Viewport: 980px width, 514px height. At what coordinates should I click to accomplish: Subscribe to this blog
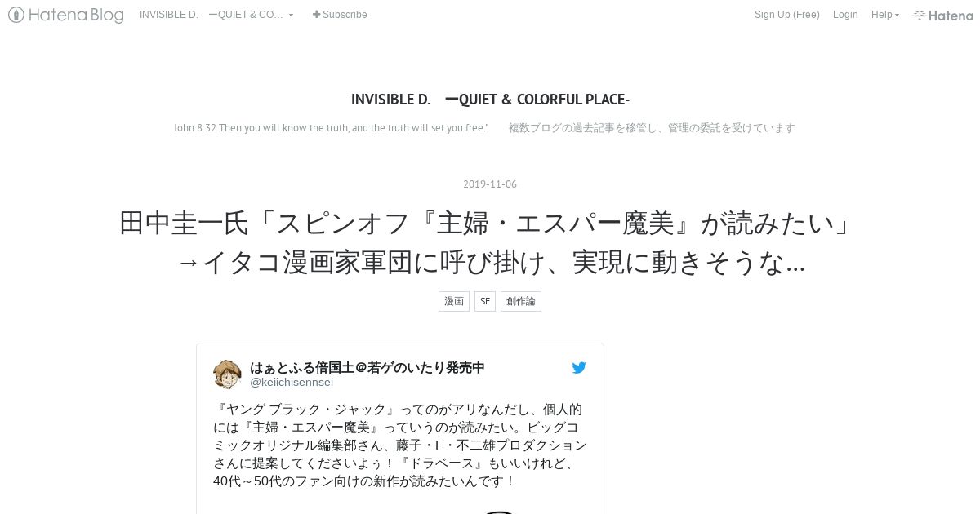(x=340, y=15)
